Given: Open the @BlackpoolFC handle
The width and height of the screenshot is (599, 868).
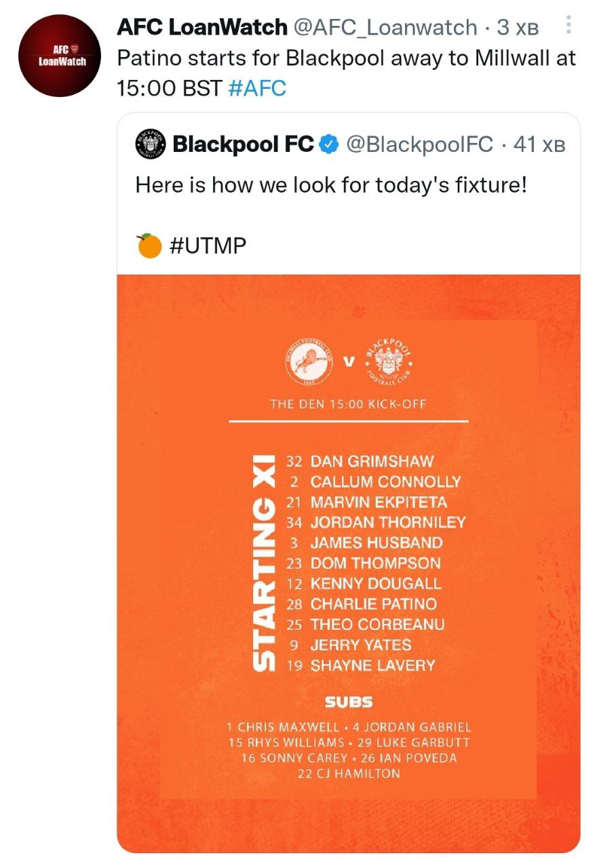Looking at the screenshot, I should pyautogui.click(x=419, y=144).
